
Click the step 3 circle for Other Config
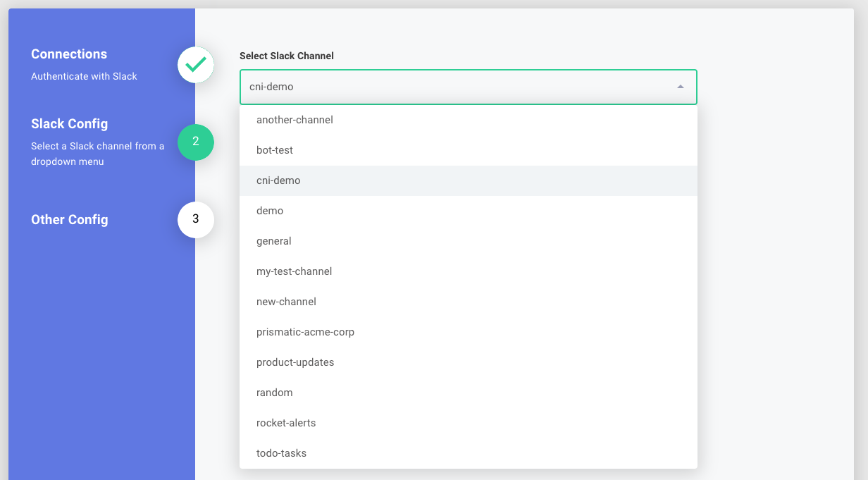point(195,219)
